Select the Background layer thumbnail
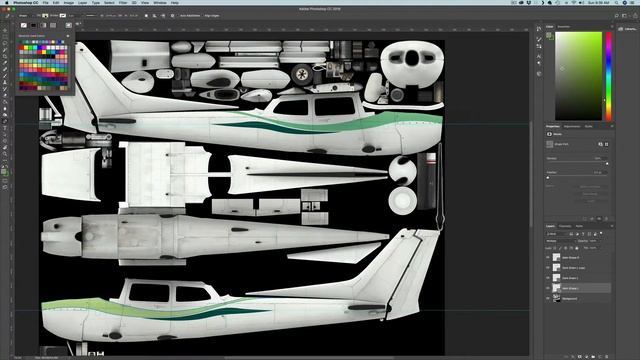This screenshot has width=640, height=360. 556,298
